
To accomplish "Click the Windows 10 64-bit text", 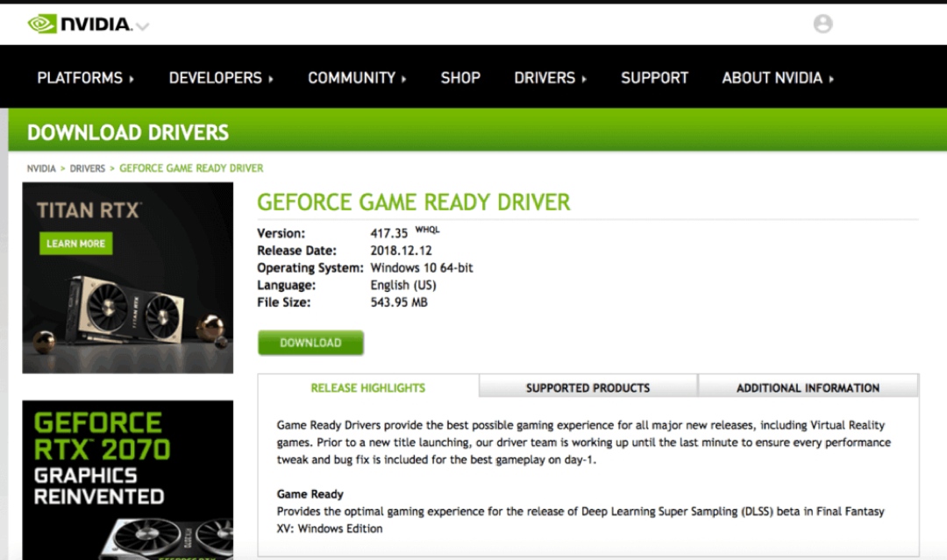I will click(x=422, y=268).
